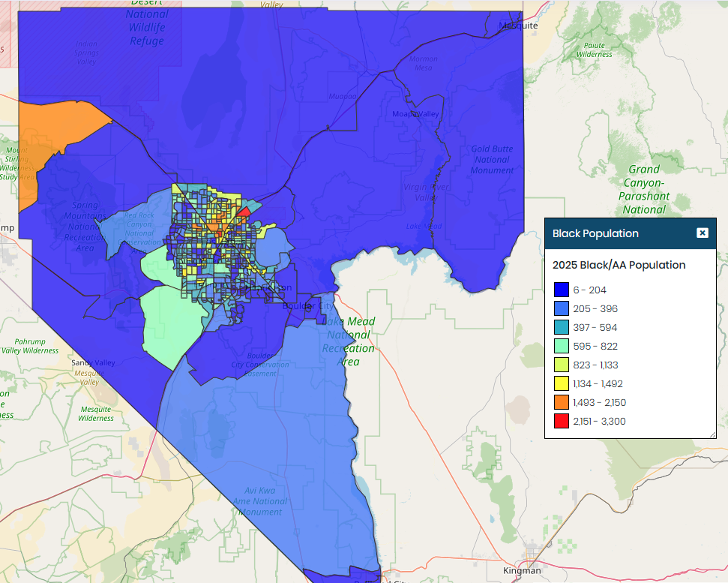Click the '205 - 396' legend label

coord(595,308)
